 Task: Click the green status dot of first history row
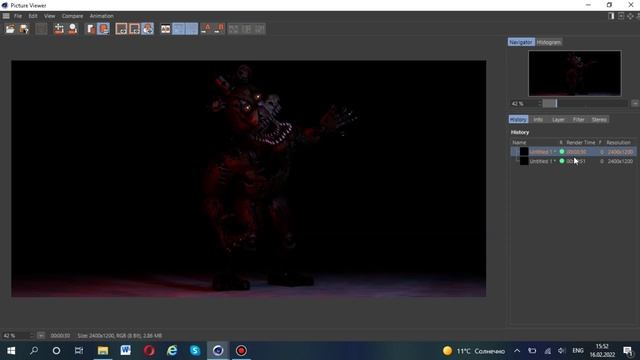point(562,152)
